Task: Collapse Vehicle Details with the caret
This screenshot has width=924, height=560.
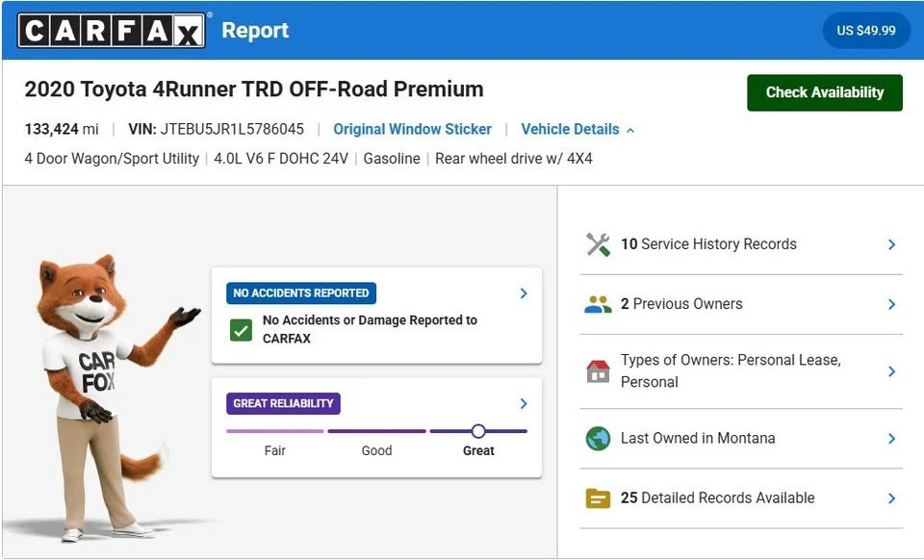Action: 630,130
